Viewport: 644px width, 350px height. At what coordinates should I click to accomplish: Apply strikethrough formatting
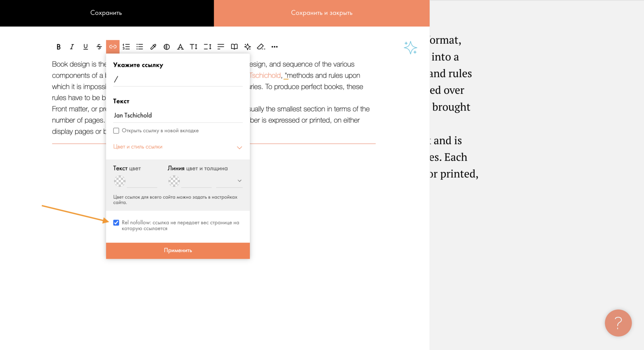[99, 47]
